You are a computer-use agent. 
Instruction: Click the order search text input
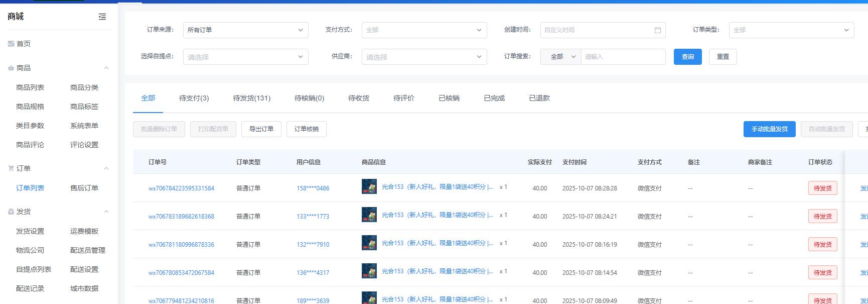point(623,57)
